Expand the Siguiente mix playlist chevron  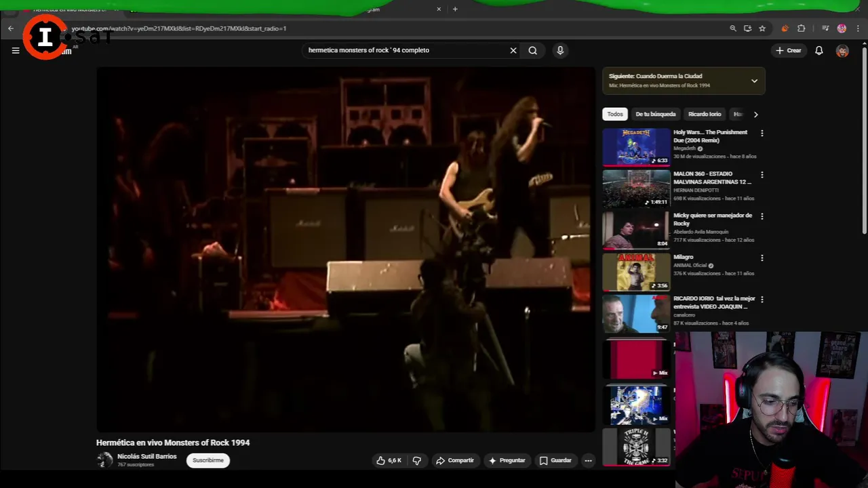pyautogui.click(x=754, y=81)
